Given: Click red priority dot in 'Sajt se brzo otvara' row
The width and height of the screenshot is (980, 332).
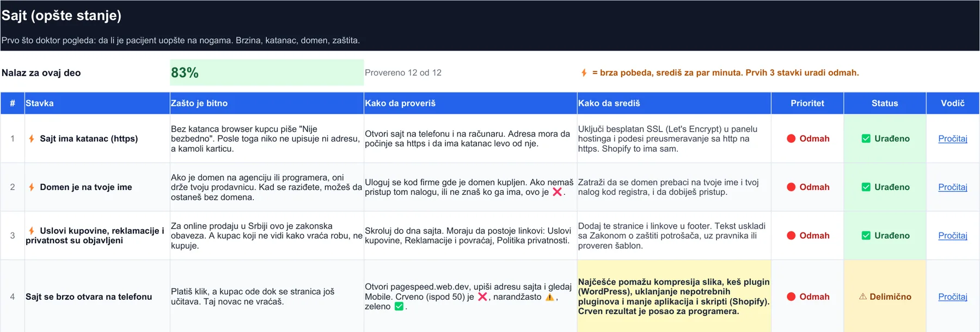Looking at the screenshot, I should point(791,297).
